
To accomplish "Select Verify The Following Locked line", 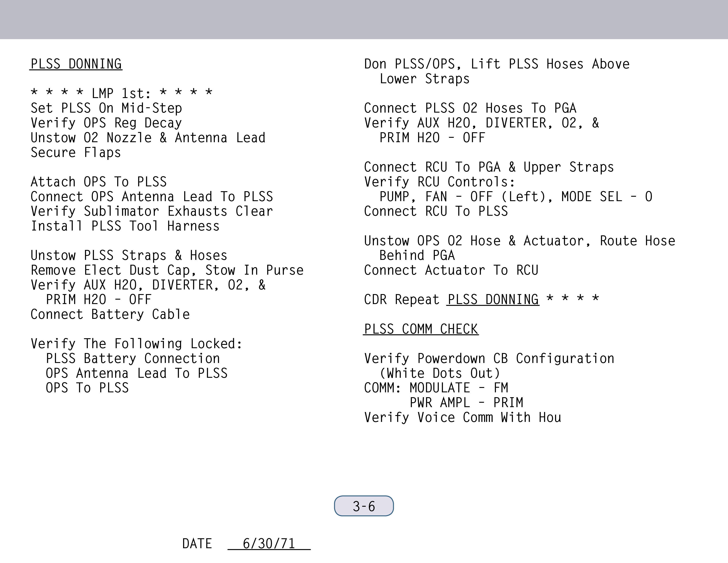I will [x=136, y=344].
